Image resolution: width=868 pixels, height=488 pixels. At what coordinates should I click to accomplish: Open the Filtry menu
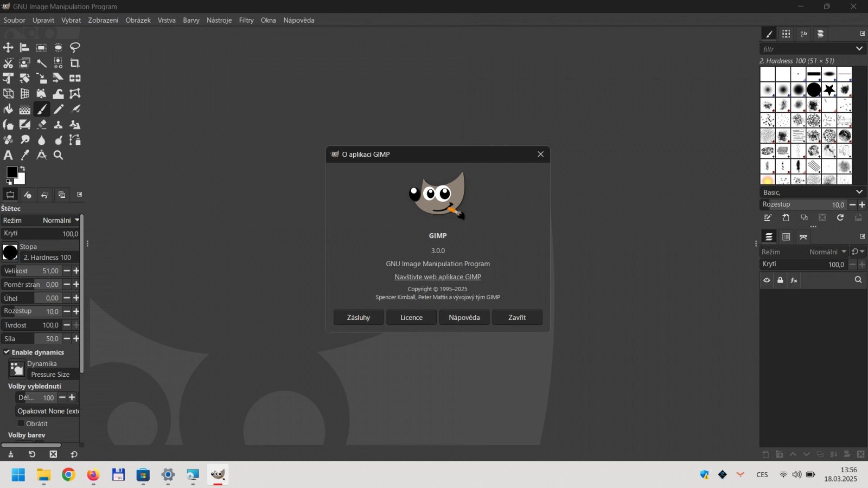[x=246, y=20]
